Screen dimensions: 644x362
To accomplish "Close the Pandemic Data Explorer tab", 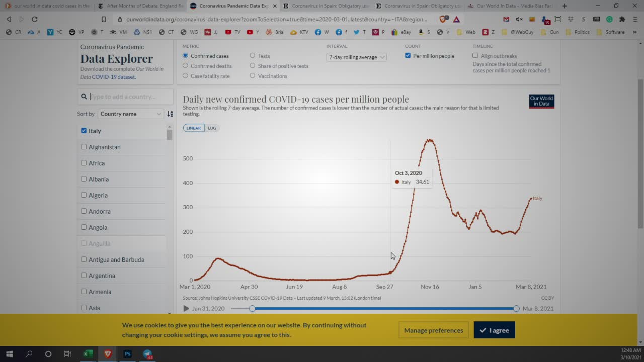I will [275, 6].
